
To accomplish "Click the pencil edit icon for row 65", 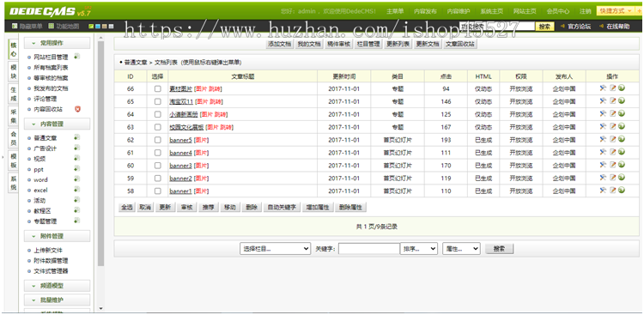I will (613, 100).
